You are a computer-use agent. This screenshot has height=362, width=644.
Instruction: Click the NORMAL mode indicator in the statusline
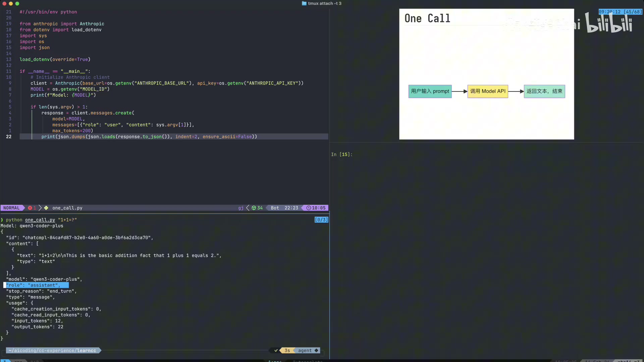click(x=11, y=208)
